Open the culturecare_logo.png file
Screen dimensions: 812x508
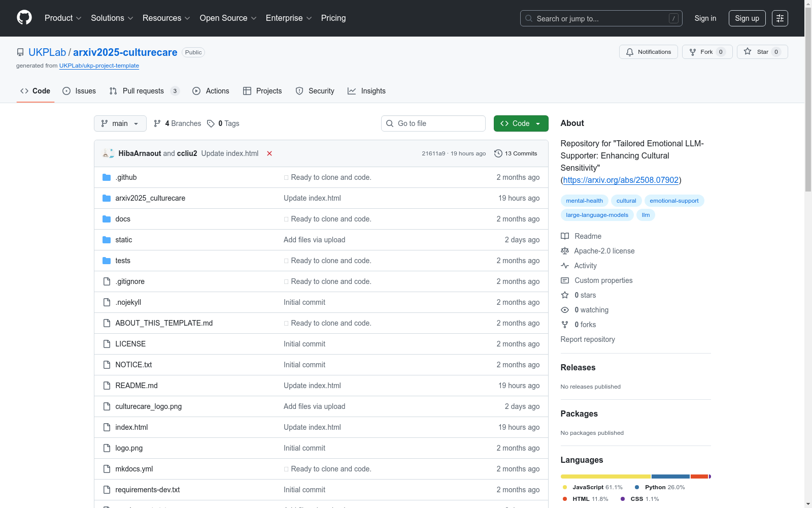(149, 406)
